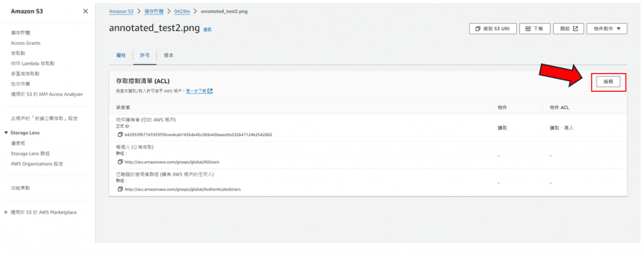Copy the owner's canonical ID
The height and width of the screenshot is (256, 644).
[120, 135]
